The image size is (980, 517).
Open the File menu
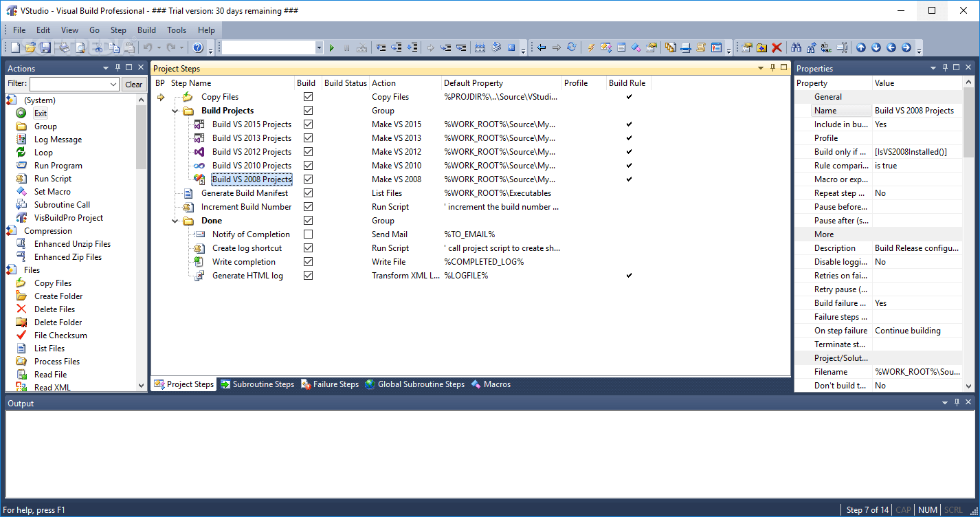[19, 30]
